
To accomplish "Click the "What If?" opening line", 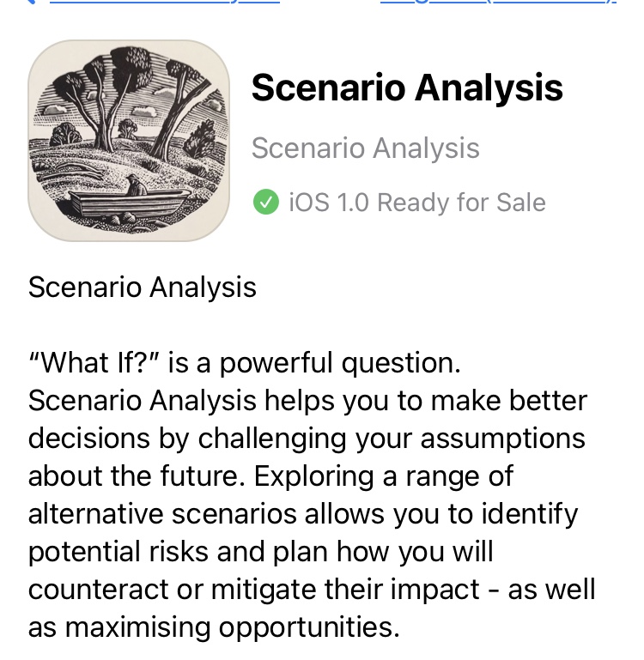I will point(245,363).
